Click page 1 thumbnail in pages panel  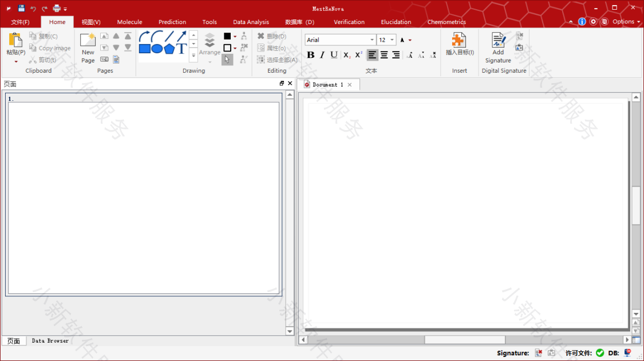[143, 195]
